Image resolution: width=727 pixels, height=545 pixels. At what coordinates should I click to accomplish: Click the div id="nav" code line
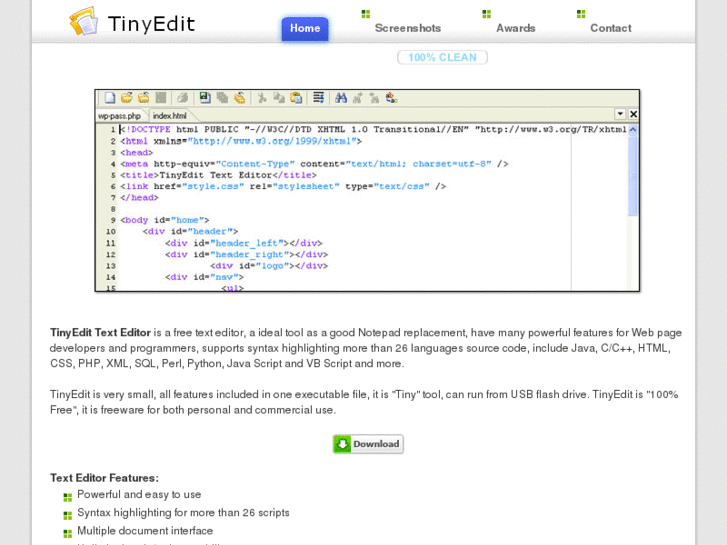[x=204, y=277]
